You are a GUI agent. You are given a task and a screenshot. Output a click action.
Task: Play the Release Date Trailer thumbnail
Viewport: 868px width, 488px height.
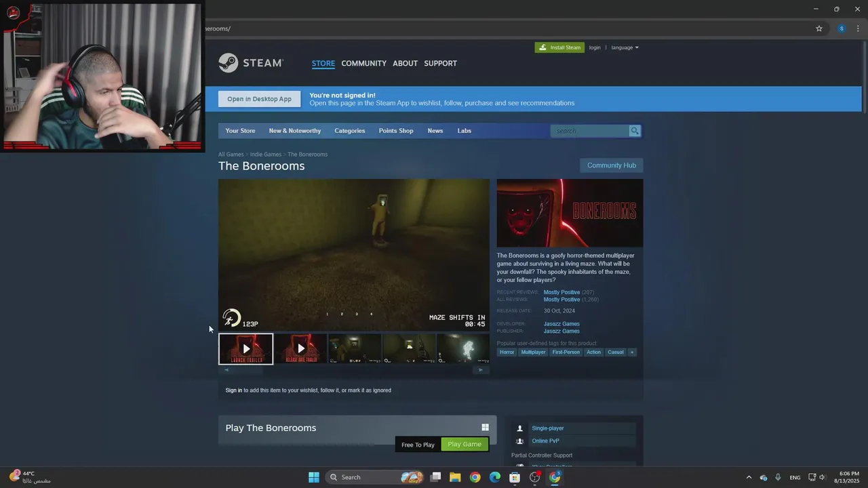tap(300, 349)
